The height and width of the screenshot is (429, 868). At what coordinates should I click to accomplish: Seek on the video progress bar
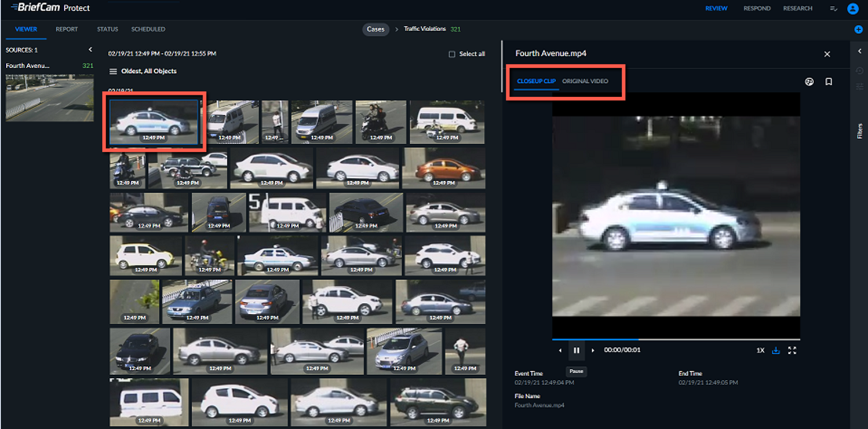point(676,339)
